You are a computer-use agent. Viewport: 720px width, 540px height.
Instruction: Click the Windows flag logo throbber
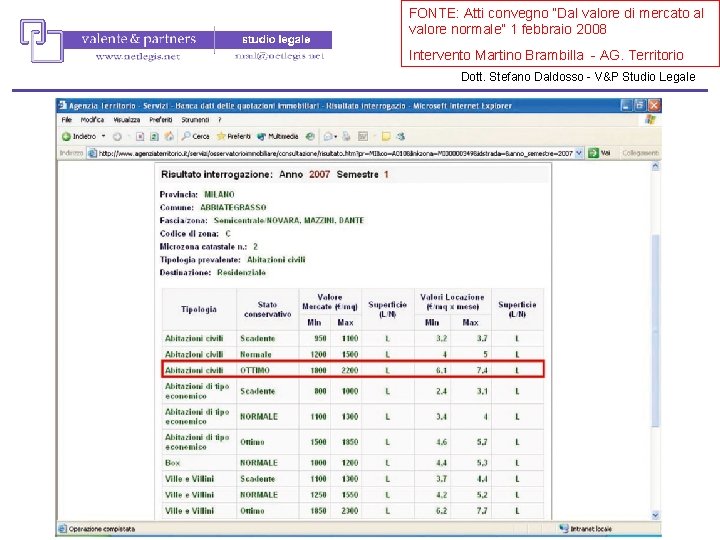click(x=650, y=120)
